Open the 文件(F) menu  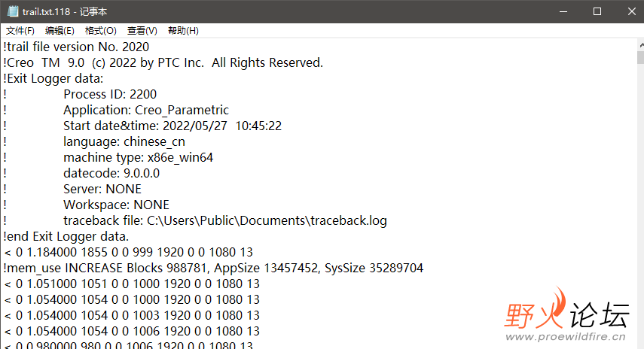[x=20, y=31]
